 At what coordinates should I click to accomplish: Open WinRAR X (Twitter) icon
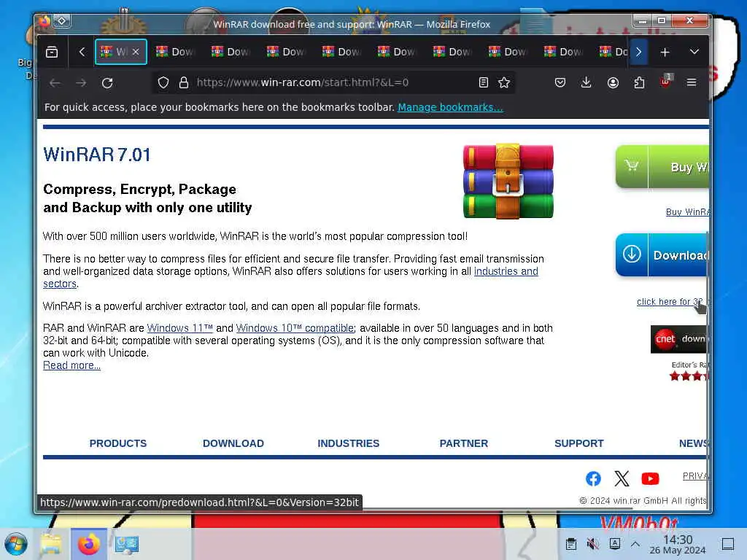622,478
